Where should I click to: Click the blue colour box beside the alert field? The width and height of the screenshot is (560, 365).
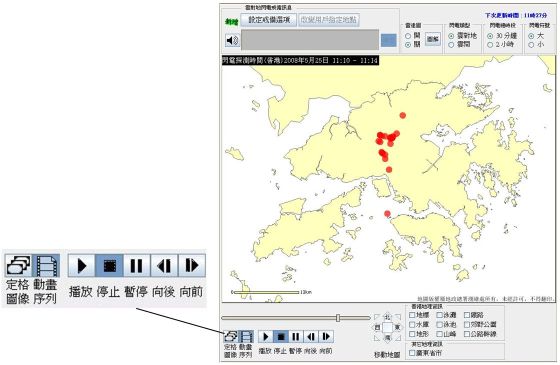coord(389,40)
